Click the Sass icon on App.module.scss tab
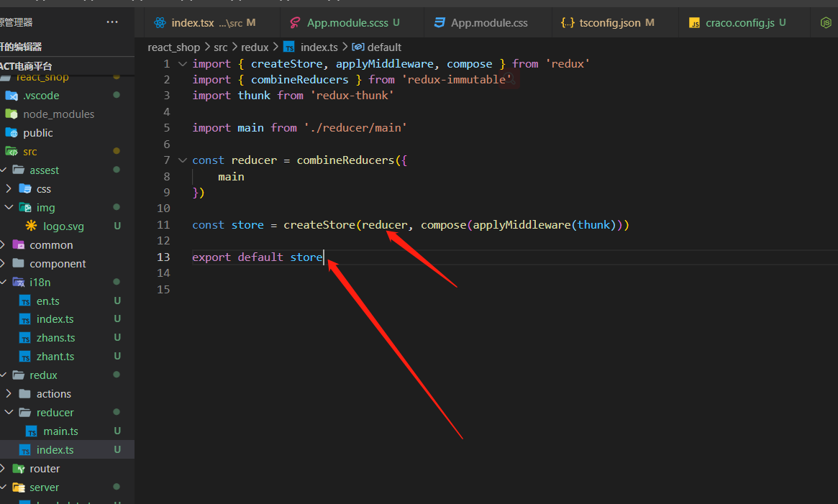This screenshot has height=504, width=838. tap(295, 22)
